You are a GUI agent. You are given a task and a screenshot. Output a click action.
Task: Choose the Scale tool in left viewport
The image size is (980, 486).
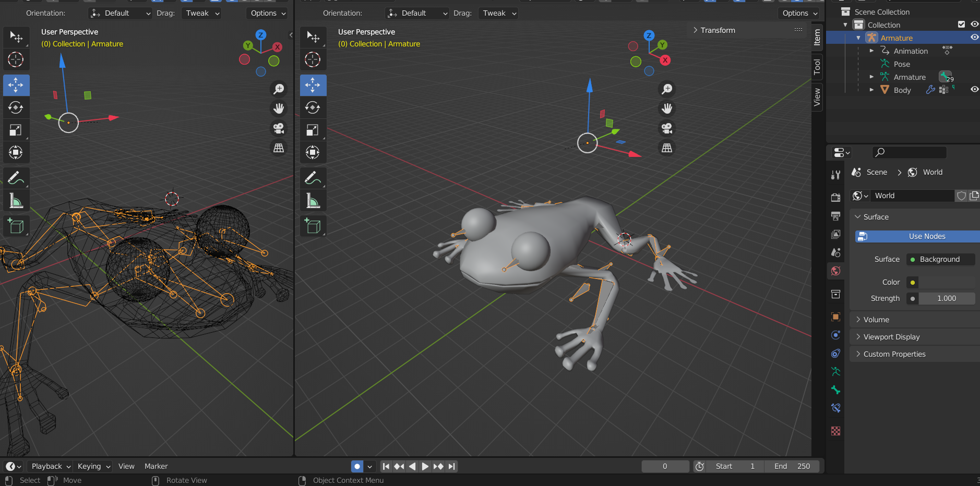pyautogui.click(x=16, y=130)
